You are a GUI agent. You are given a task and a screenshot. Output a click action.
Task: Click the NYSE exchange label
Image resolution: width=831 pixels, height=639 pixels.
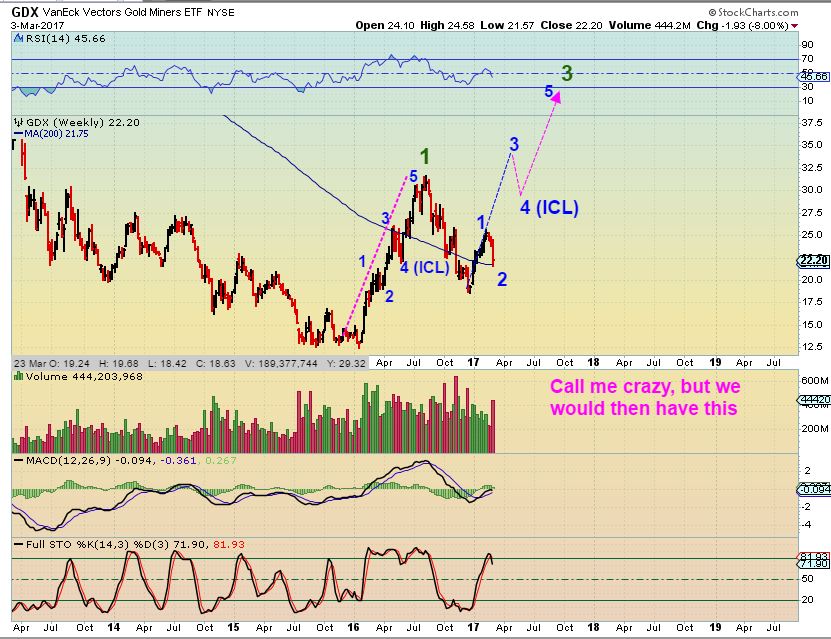pyautogui.click(x=220, y=12)
